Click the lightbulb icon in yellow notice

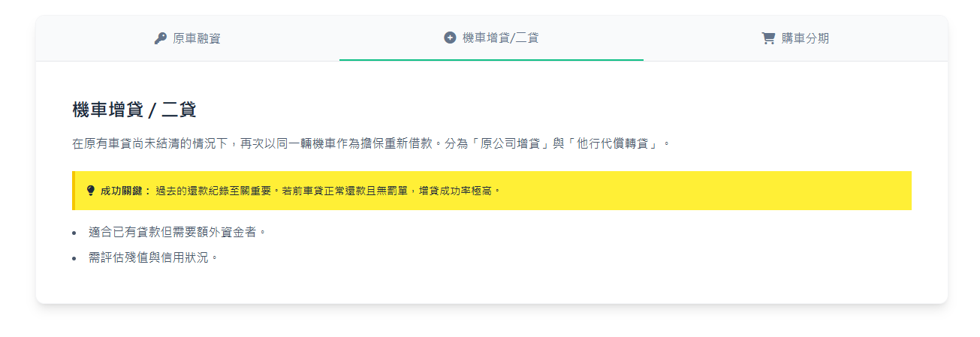(91, 191)
